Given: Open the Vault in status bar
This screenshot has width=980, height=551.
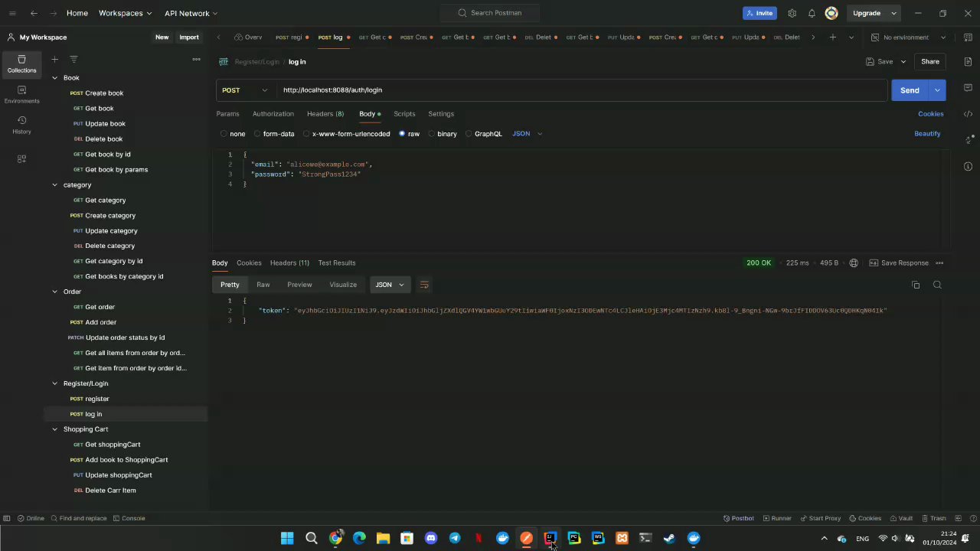Looking at the screenshot, I should click(x=900, y=518).
